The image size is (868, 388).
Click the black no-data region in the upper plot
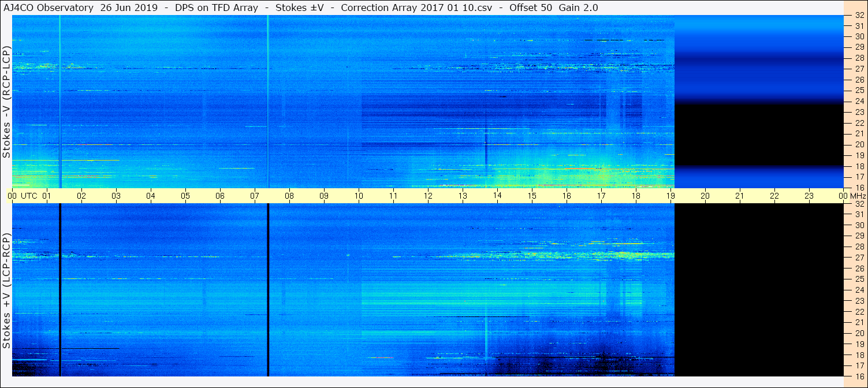point(759,135)
